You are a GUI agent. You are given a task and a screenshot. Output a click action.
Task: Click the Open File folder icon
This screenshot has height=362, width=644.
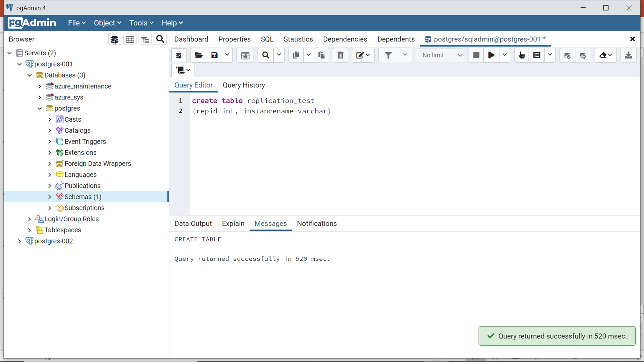pos(198,55)
